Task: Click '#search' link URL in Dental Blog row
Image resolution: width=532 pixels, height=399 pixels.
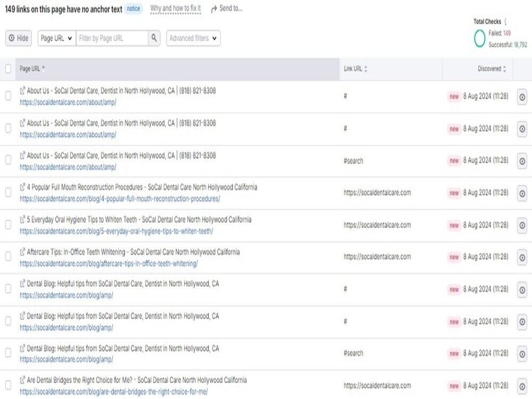Action: 353,353
